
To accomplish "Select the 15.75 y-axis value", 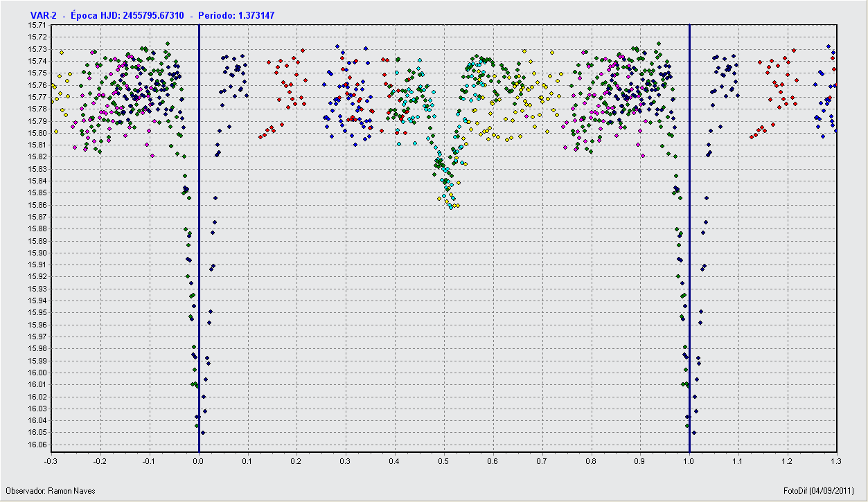I will tap(37, 73).
